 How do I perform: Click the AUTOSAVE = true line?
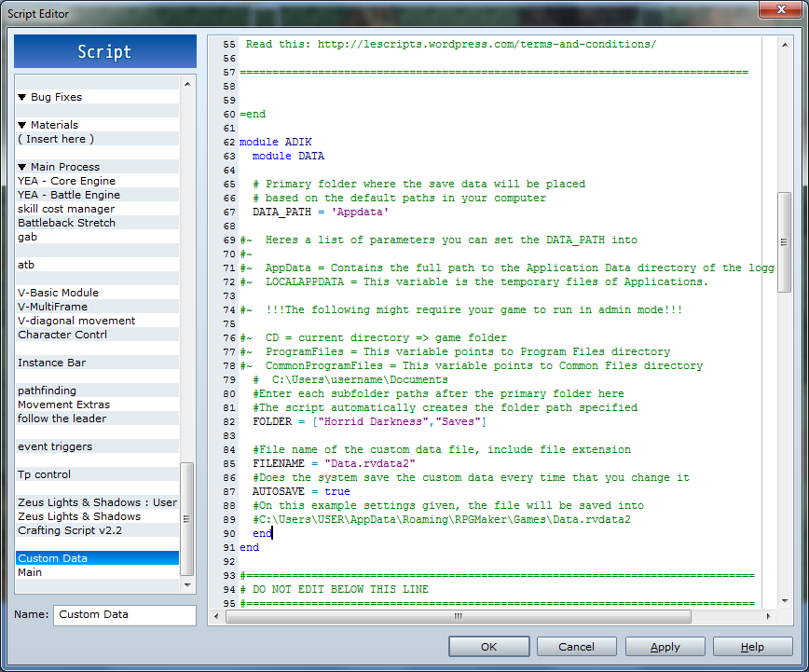click(301, 491)
